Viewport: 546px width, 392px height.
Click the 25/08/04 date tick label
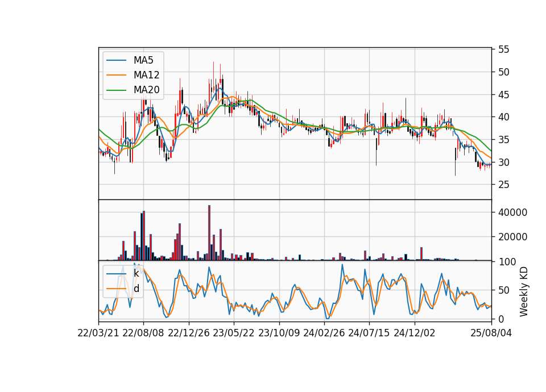click(491, 333)
